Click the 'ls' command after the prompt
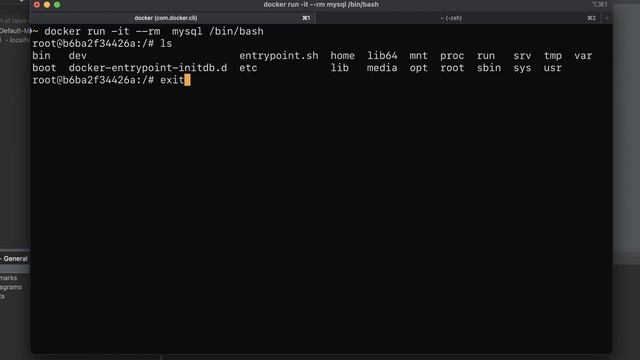Image resolution: width=640 pixels, height=360 pixels. pyautogui.click(x=166, y=44)
